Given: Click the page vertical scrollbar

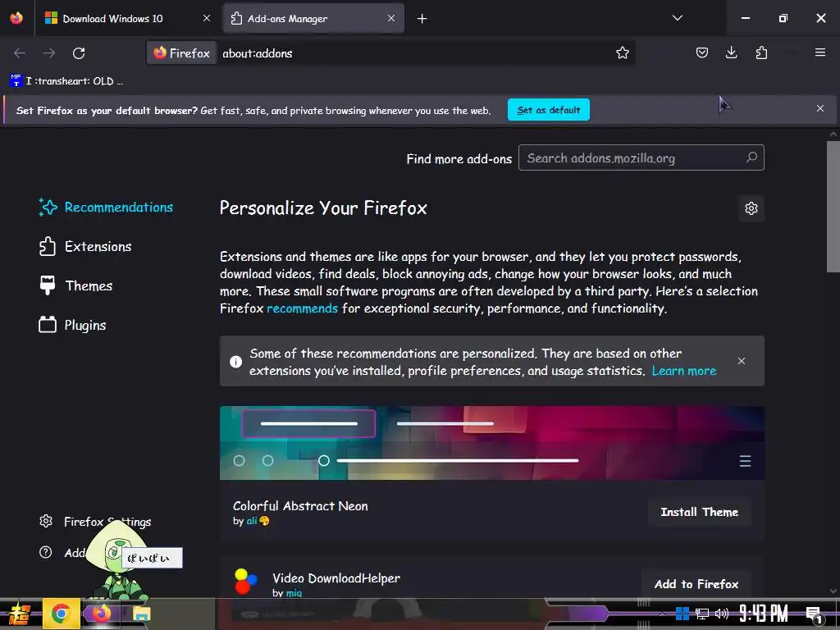Looking at the screenshot, I should coord(833,207).
